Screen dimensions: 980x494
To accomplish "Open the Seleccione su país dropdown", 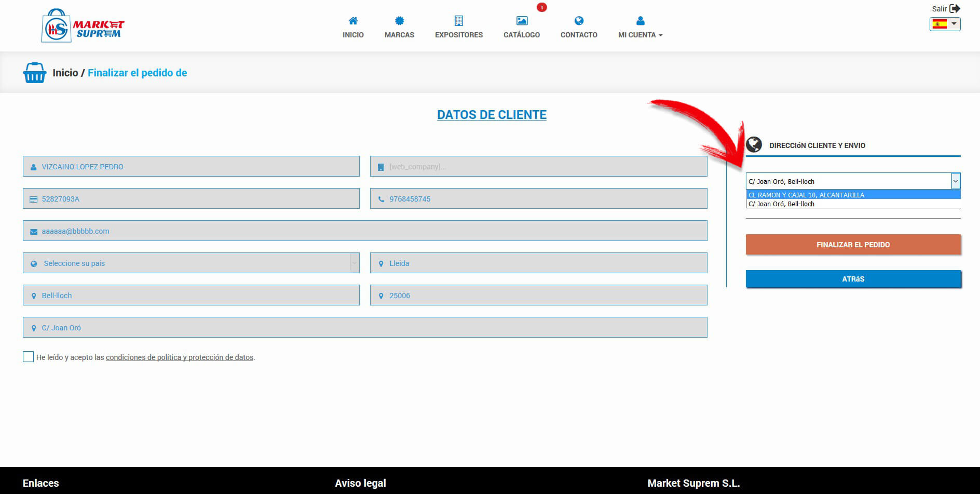I will click(191, 263).
